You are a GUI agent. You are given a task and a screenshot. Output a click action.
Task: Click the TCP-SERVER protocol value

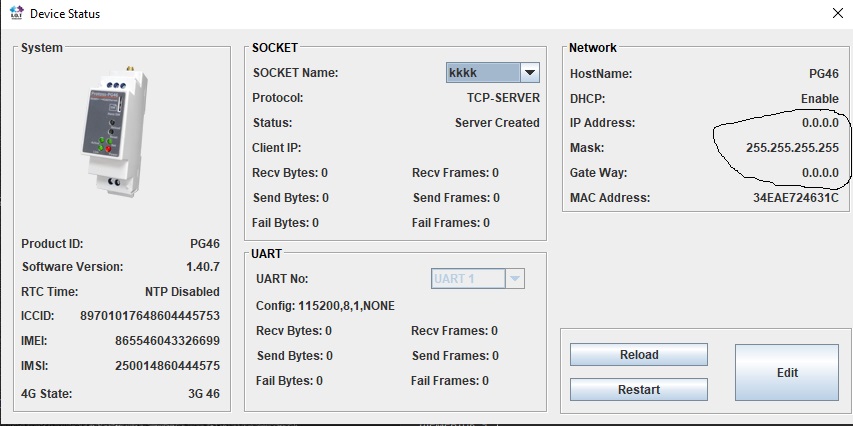[503, 98]
